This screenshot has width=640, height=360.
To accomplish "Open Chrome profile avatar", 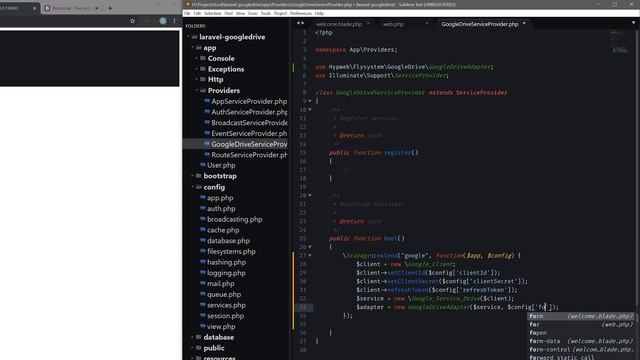I will (x=163, y=21).
